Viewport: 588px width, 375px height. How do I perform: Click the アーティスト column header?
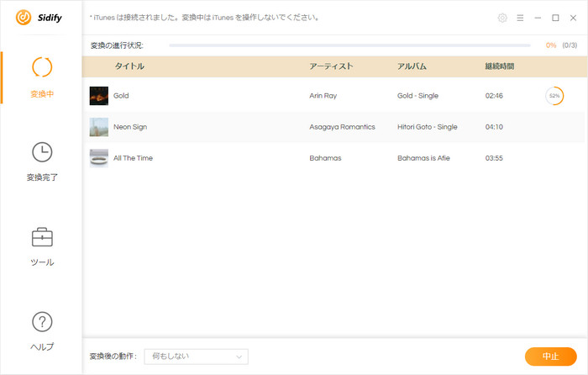click(x=331, y=66)
